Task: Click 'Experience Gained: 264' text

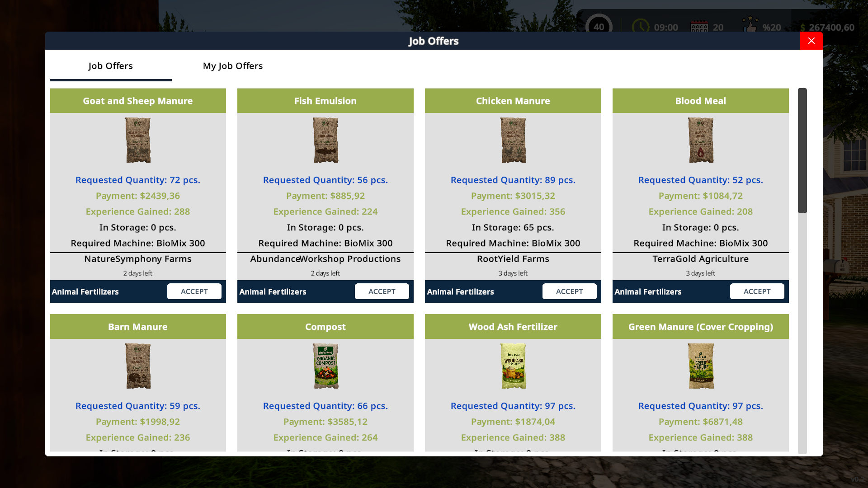Action: [x=325, y=437]
